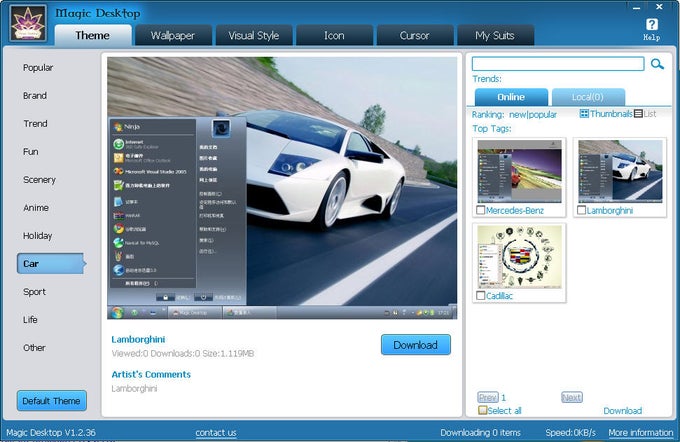Click the Downloading 0 items status
The width and height of the screenshot is (680, 442).
coord(481,432)
